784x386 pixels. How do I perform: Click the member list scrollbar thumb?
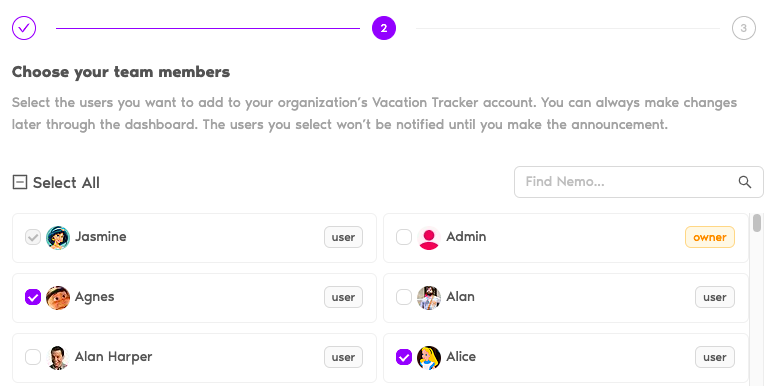pos(757,223)
